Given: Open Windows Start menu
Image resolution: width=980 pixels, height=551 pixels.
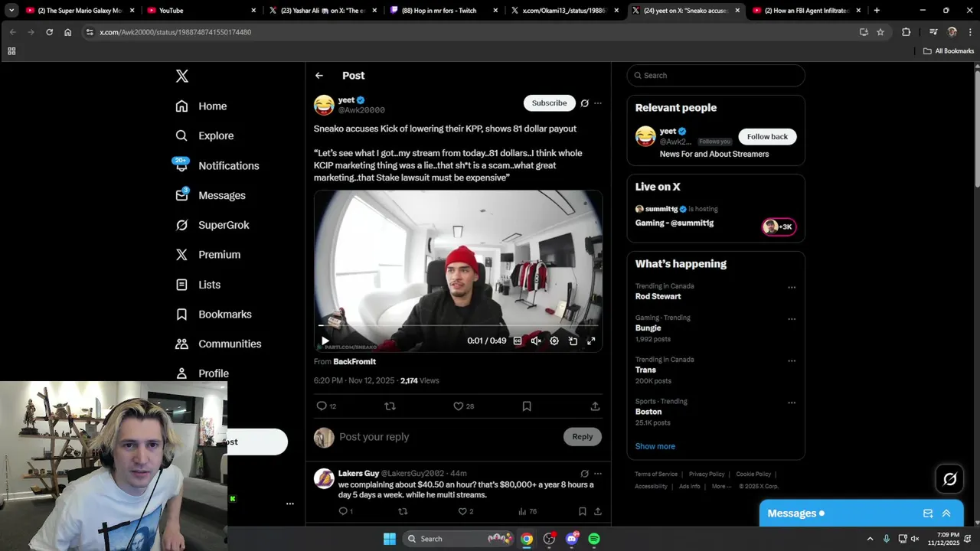Looking at the screenshot, I should click(x=390, y=539).
